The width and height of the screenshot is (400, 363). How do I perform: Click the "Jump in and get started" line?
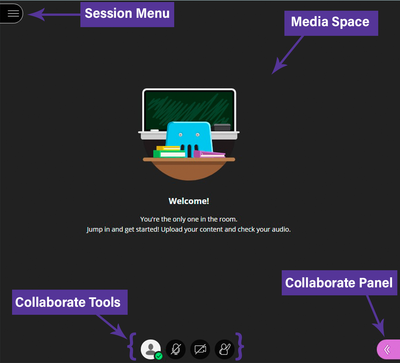tap(189, 230)
